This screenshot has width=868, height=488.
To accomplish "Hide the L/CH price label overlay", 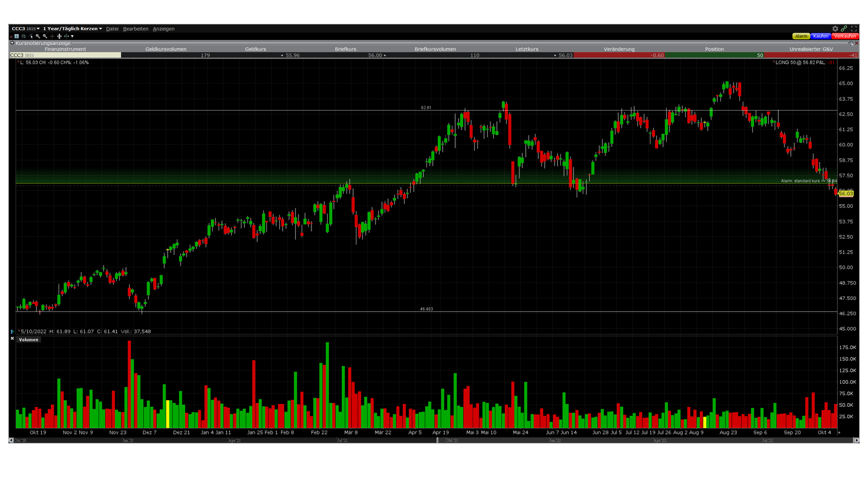I will (x=18, y=62).
